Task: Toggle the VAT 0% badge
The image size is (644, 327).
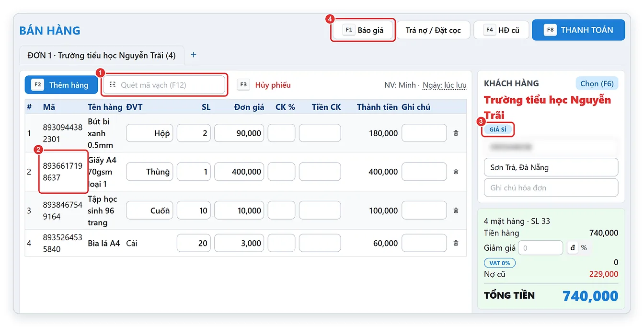Action: click(x=500, y=263)
